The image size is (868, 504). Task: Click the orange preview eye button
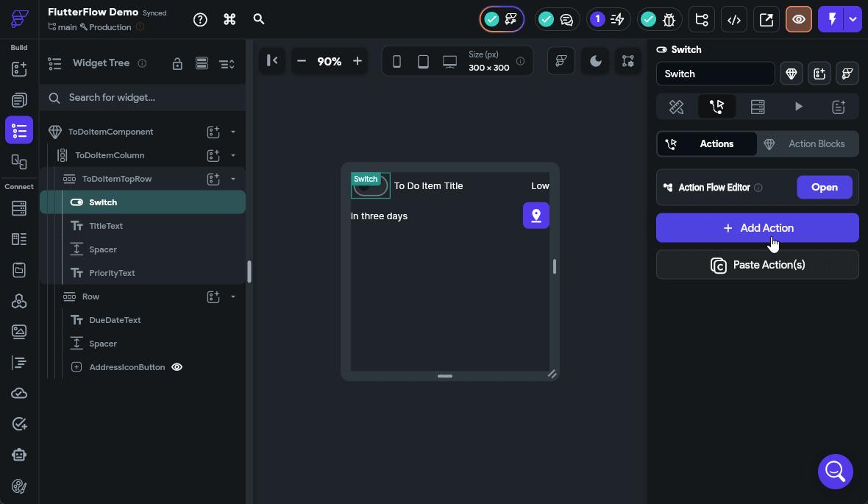[x=799, y=19]
